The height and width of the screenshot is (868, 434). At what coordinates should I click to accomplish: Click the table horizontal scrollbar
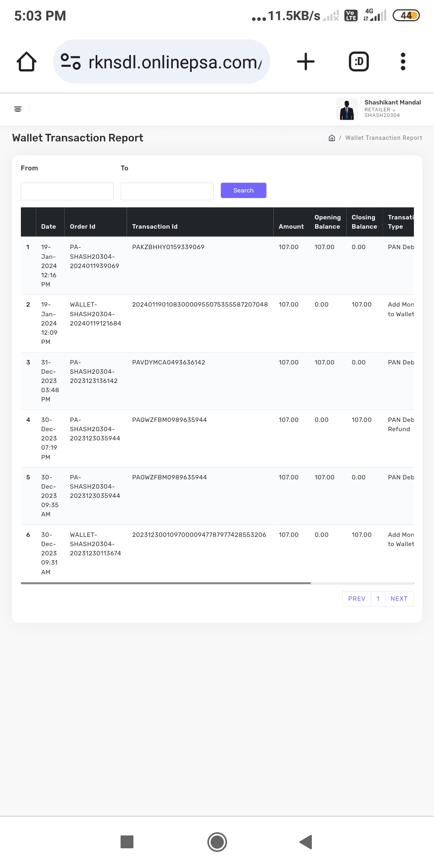click(166, 583)
